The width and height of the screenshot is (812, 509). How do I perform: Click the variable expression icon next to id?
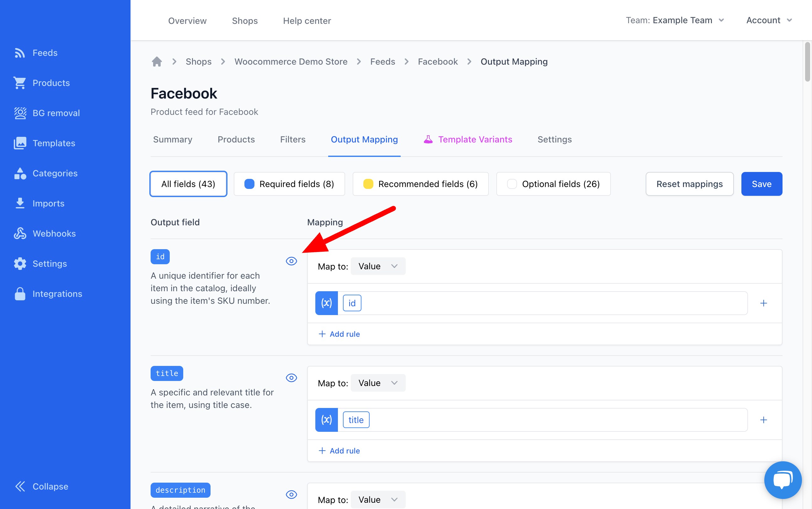pos(327,303)
